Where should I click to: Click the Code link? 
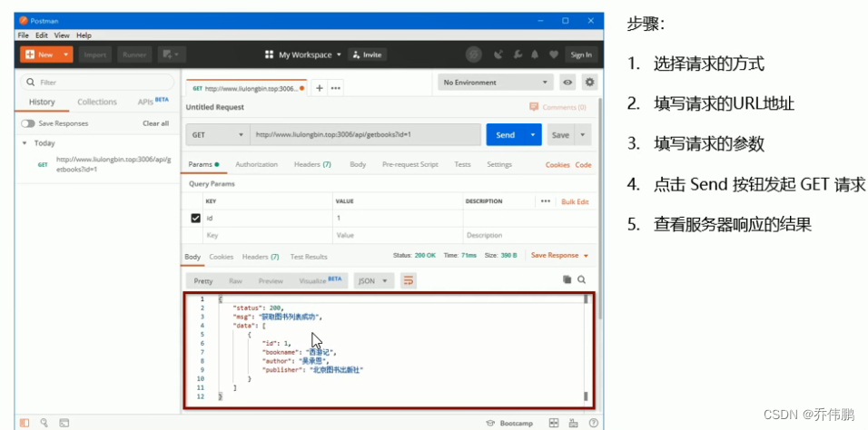(x=583, y=165)
